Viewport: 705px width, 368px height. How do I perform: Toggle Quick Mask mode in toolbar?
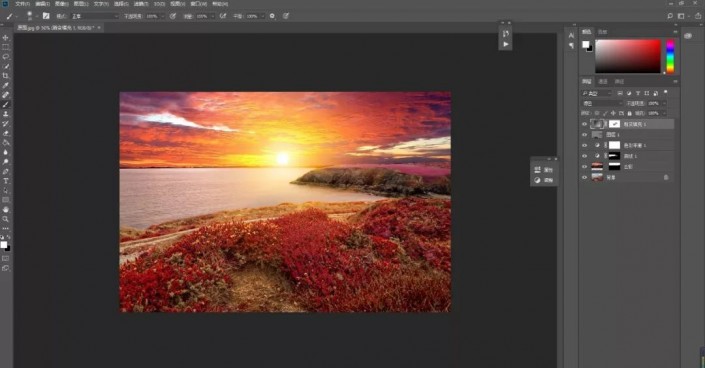point(6,259)
